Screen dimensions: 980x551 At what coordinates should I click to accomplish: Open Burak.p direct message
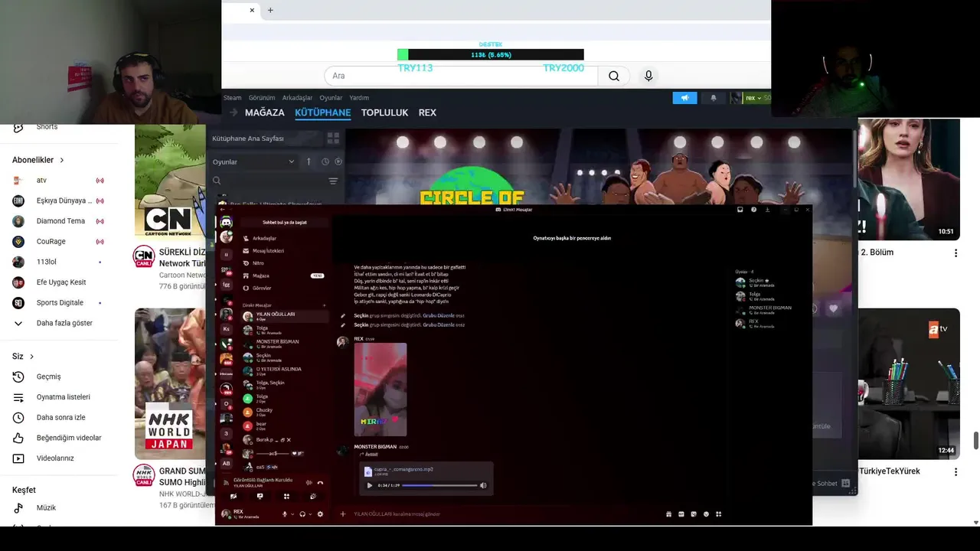pyautogui.click(x=285, y=439)
